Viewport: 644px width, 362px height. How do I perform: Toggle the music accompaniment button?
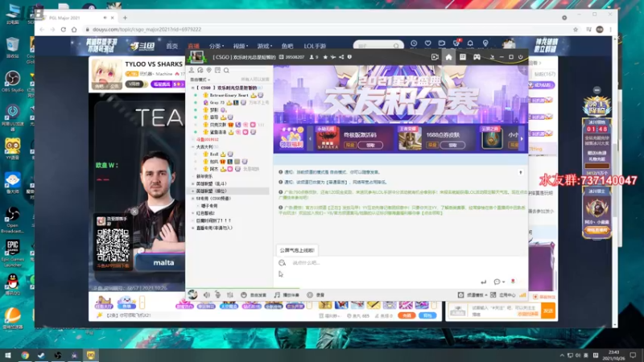[287, 294]
